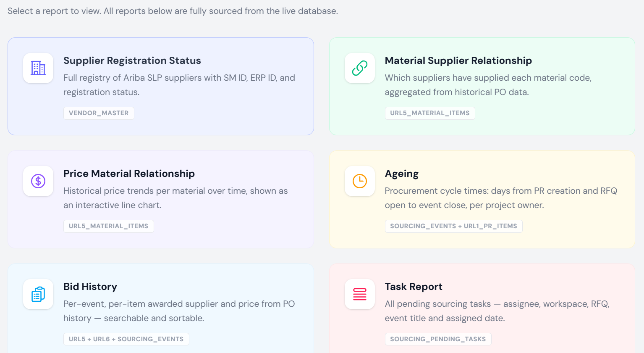The image size is (644, 353).
Task: Click the clipboard icon for Bid History
Action: pyautogui.click(x=38, y=294)
